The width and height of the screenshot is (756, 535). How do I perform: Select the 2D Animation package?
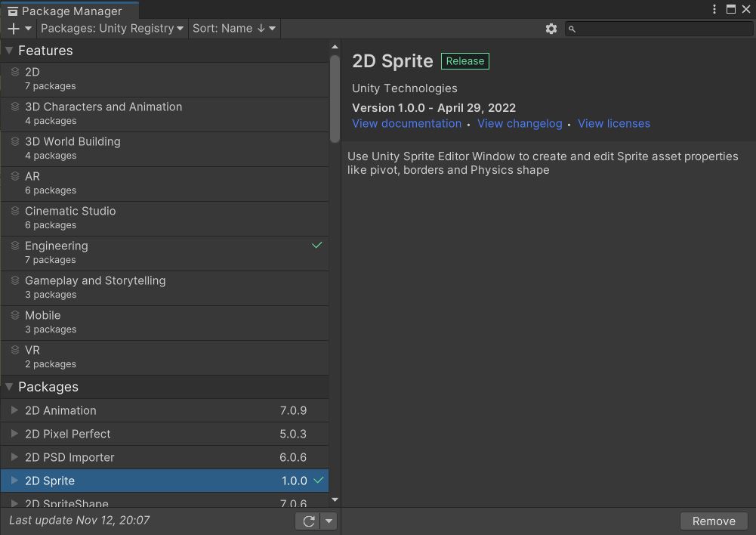point(165,410)
